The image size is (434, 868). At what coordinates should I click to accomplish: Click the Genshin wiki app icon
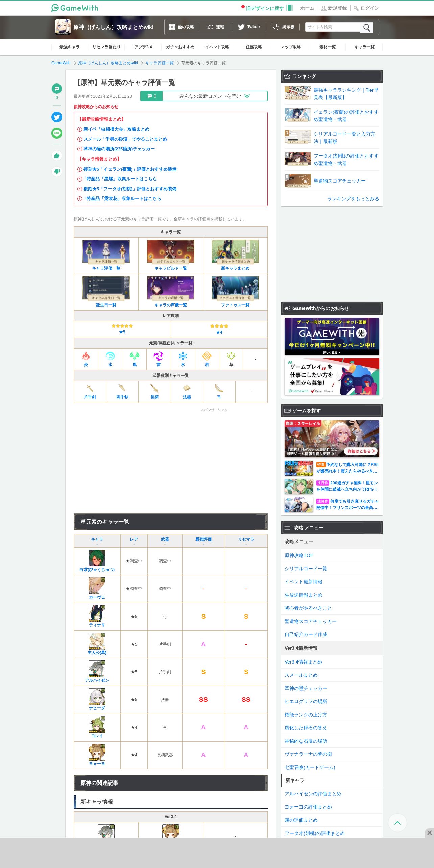tap(63, 27)
